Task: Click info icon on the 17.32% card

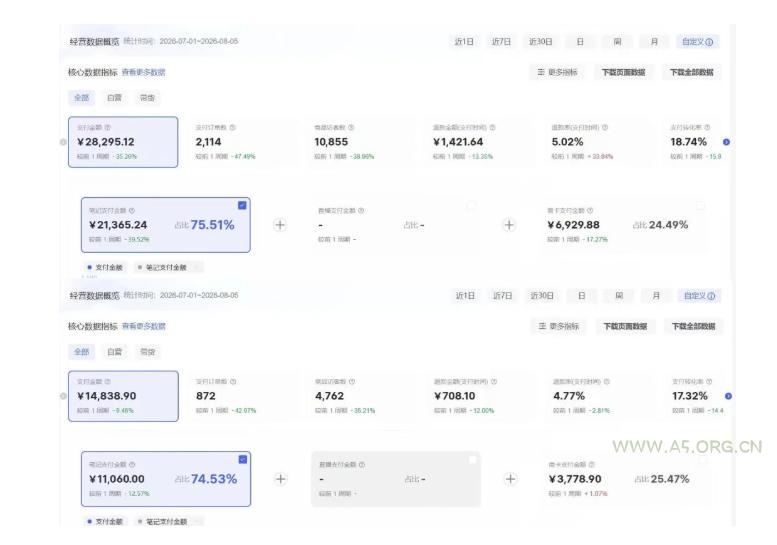Action: 709,382
